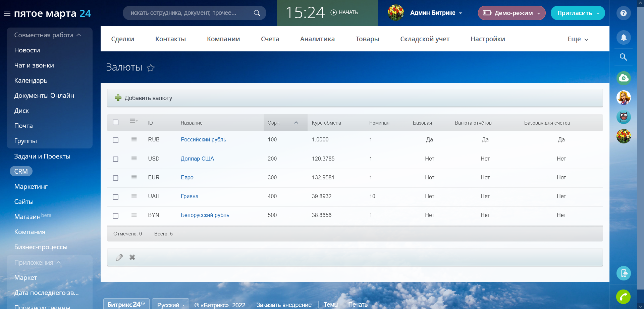Open the row actions menu for USD
Image resolution: width=644 pixels, height=309 pixels.
134,159
